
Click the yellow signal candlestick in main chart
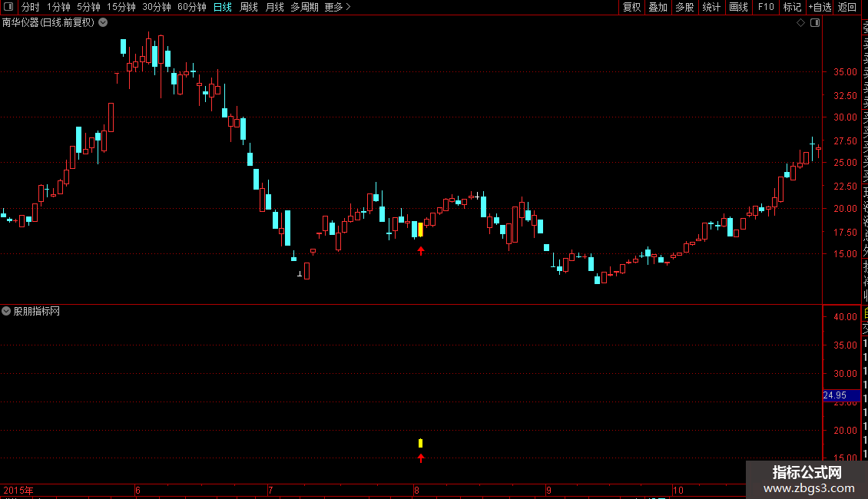[x=421, y=230]
